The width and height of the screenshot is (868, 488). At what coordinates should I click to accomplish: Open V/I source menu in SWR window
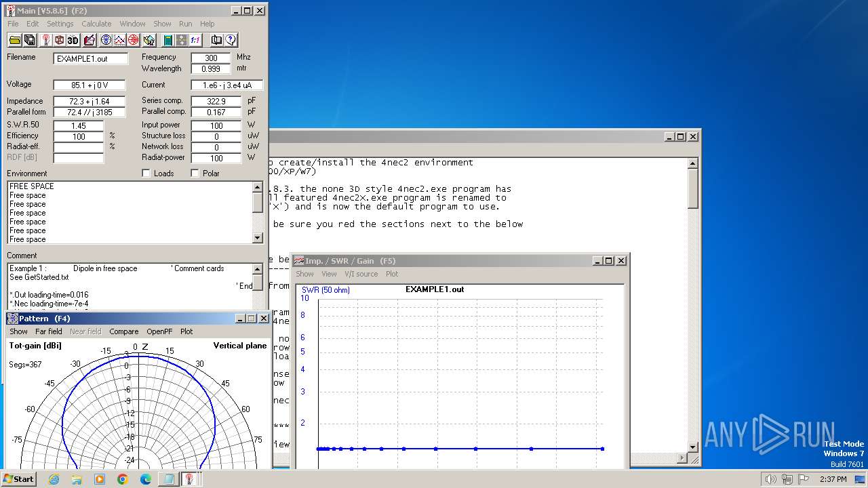click(x=361, y=274)
